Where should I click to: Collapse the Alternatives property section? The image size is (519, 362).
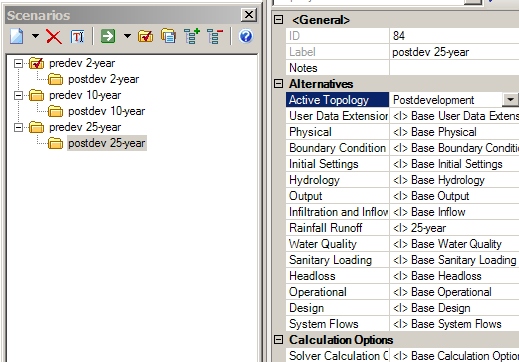(x=278, y=84)
